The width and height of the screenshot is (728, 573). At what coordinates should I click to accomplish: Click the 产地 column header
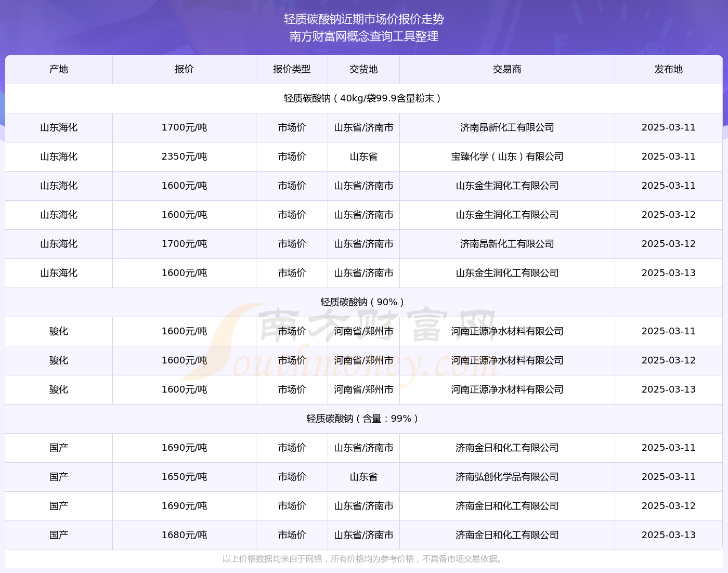pos(59,69)
